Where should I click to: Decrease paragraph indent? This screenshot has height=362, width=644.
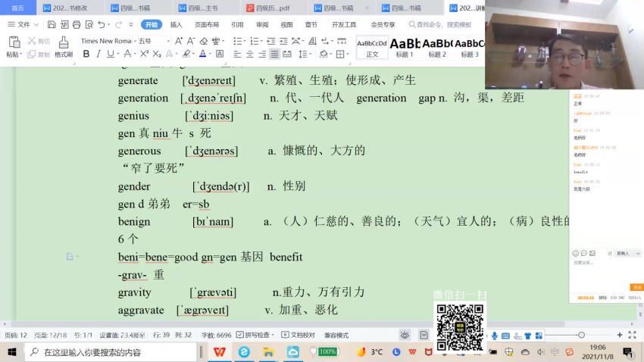(271, 41)
